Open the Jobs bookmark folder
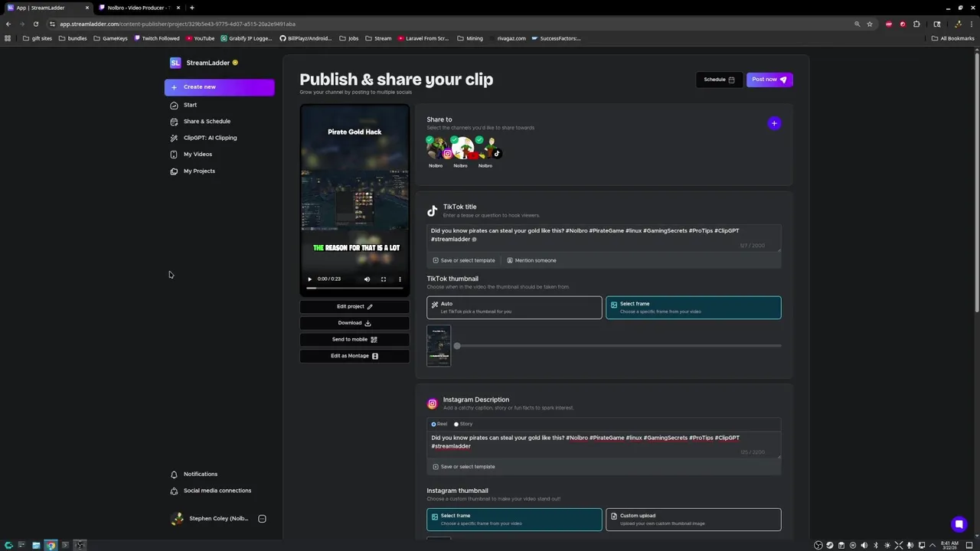980x551 pixels. [348, 38]
